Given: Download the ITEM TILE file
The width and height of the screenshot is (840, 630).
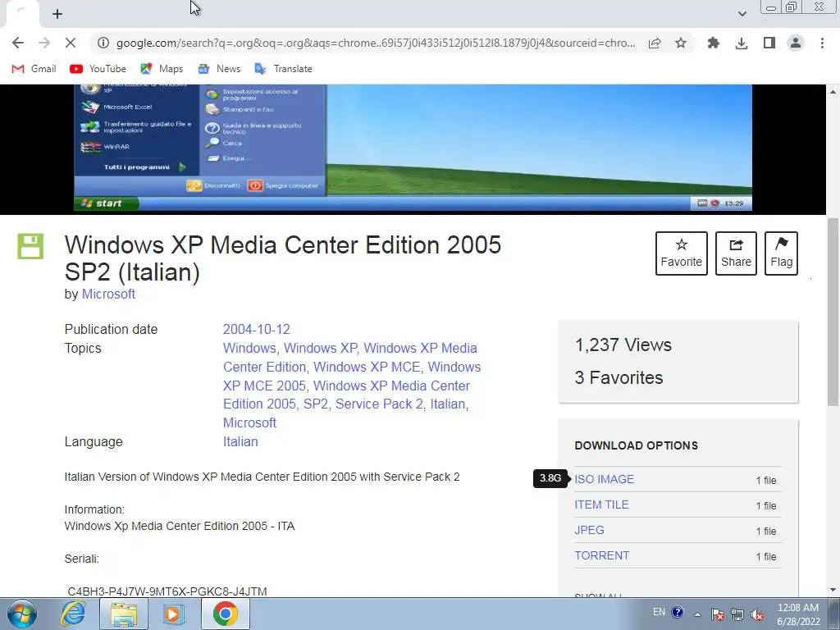Looking at the screenshot, I should [x=601, y=504].
